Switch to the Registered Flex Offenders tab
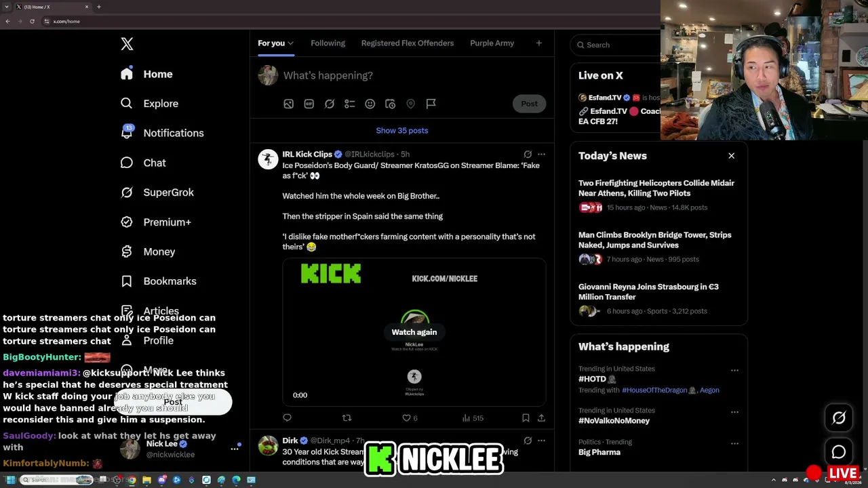 (408, 43)
